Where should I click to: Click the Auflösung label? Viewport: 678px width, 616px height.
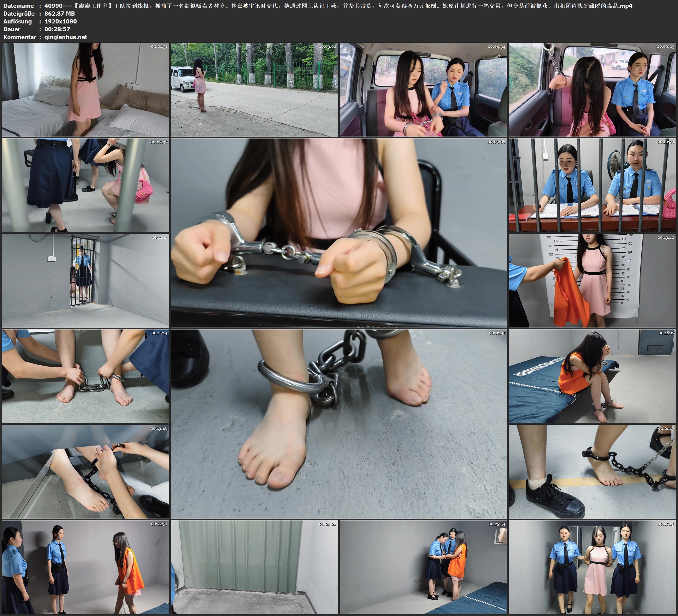[x=18, y=22]
